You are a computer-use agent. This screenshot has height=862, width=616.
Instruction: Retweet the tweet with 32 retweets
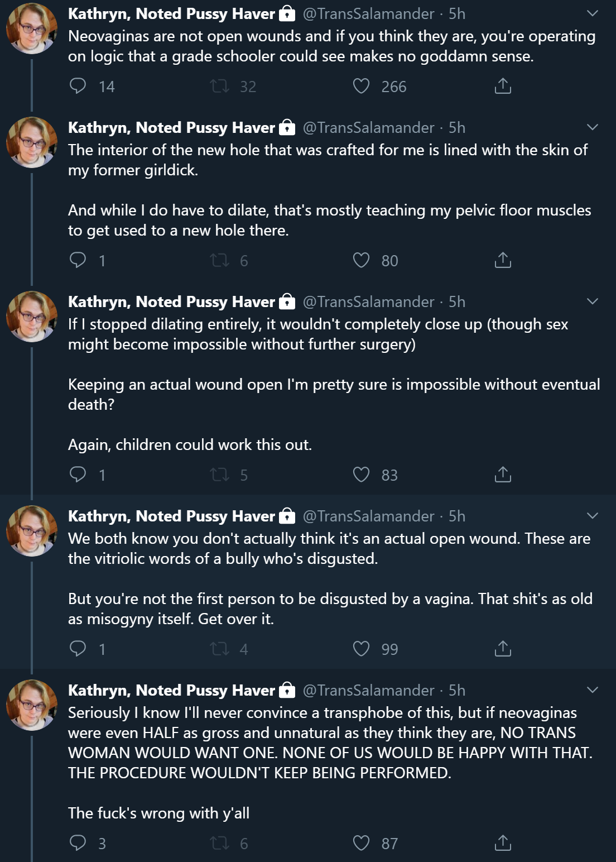(219, 86)
